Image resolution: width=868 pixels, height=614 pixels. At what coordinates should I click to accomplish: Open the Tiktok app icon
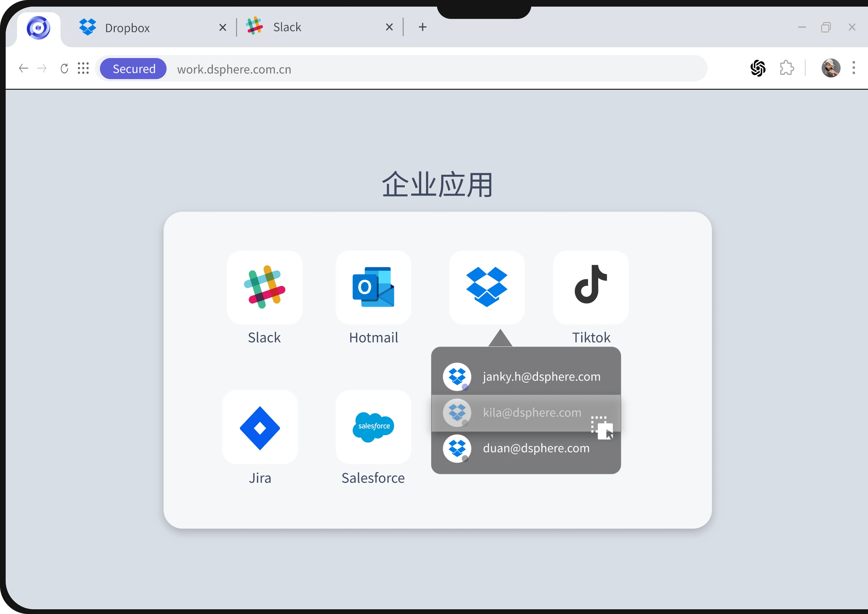point(591,287)
